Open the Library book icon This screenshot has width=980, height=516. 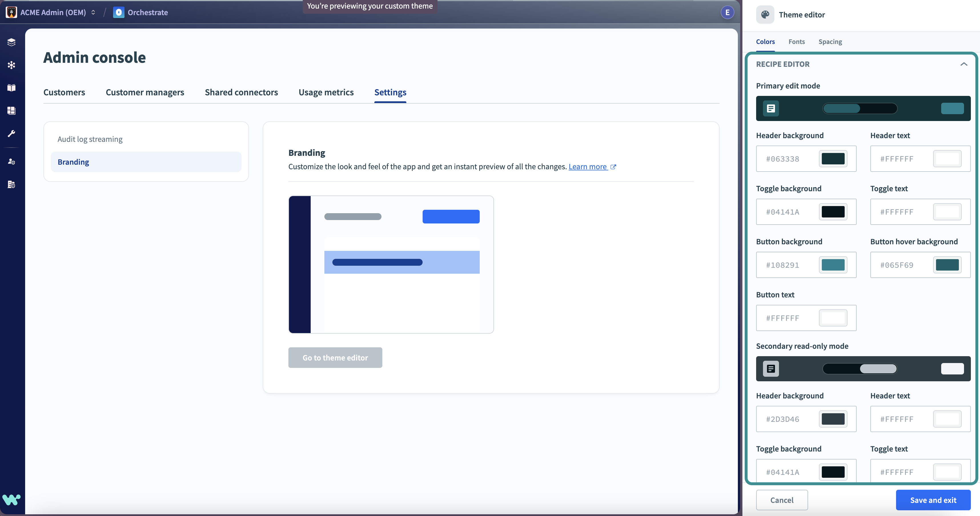coord(11,88)
